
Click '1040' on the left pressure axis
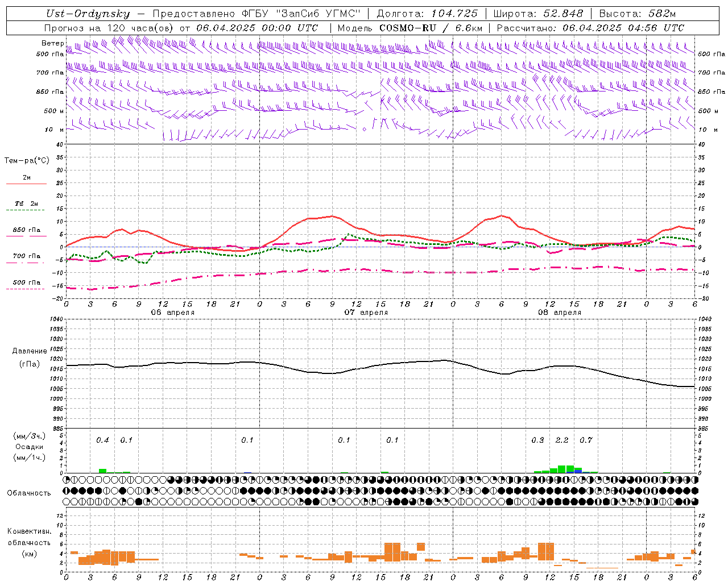[56, 319]
